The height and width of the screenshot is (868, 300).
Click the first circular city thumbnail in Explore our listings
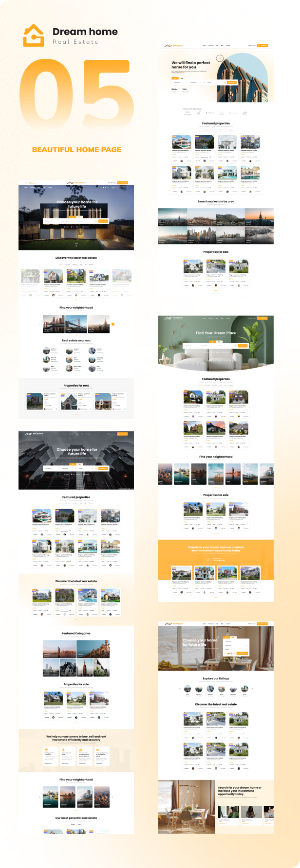click(187, 689)
